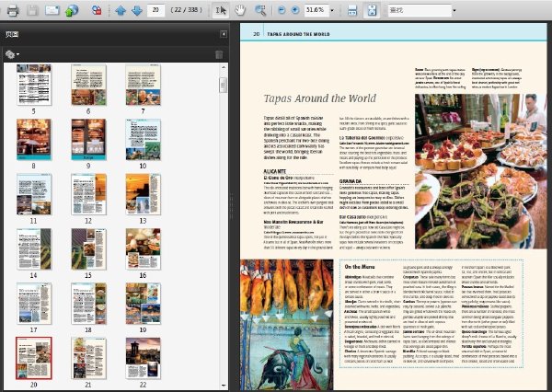Go to previous page with up arrow
Screen dimensions: 552x392
121,10
